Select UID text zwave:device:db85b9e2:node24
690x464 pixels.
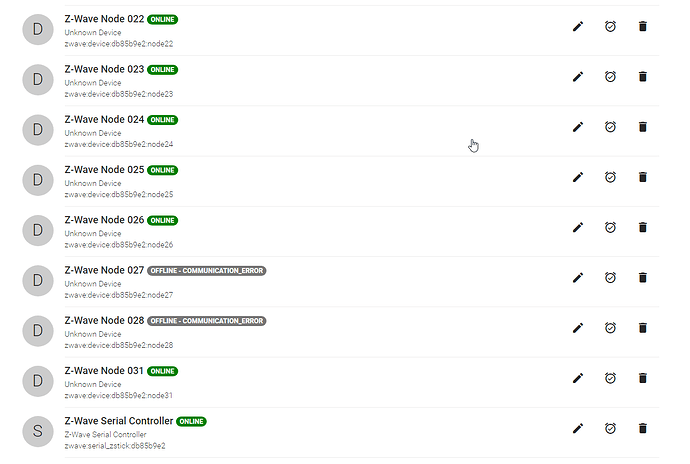pos(119,144)
